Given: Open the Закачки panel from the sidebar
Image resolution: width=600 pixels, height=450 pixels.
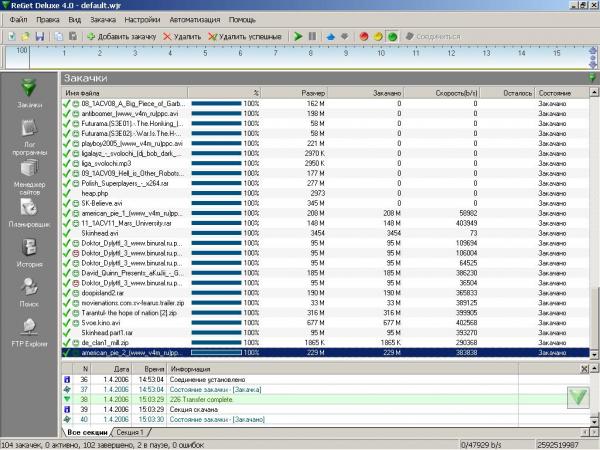Looking at the screenshot, I should 29,93.
